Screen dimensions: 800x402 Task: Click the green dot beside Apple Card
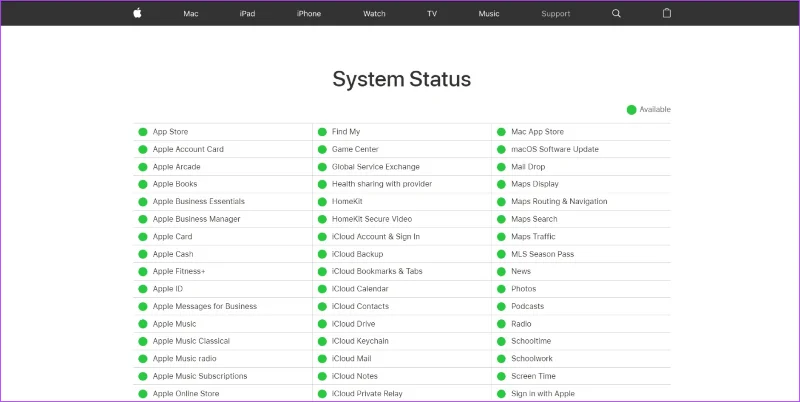click(143, 237)
